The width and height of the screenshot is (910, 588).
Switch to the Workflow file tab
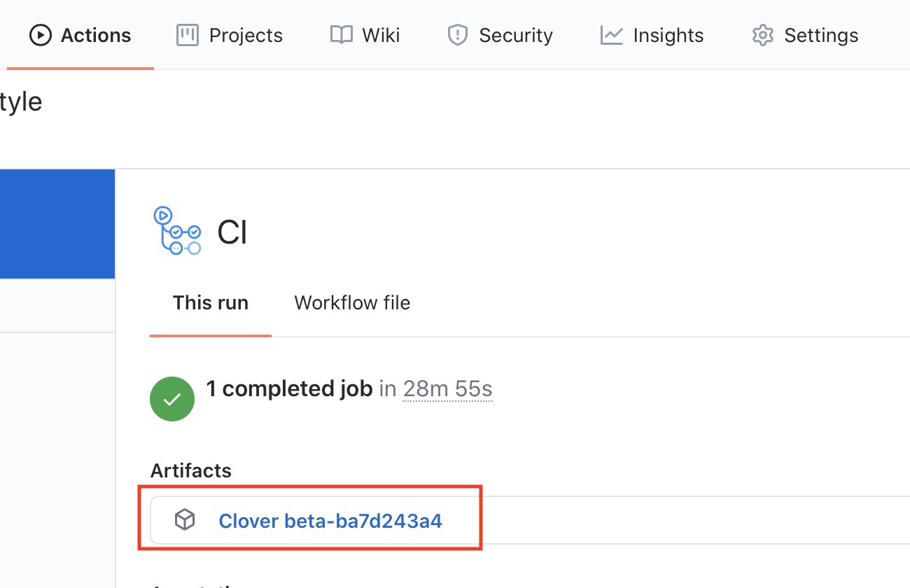(x=352, y=302)
